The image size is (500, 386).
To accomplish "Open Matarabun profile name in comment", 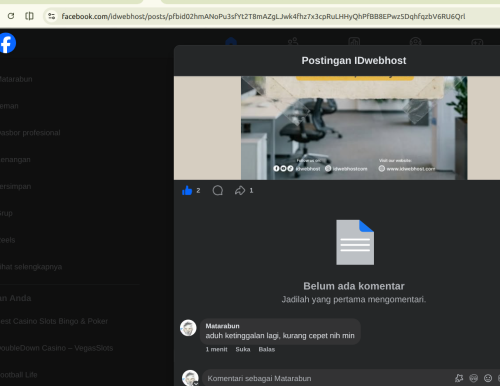I will tap(222, 326).
